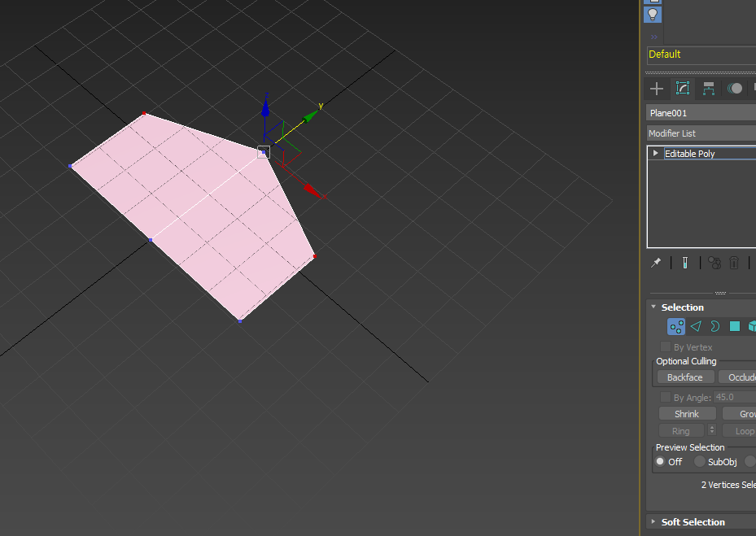Click the Loop button
Image resolution: width=756 pixels, height=536 pixels.
click(x=740, y=431)
